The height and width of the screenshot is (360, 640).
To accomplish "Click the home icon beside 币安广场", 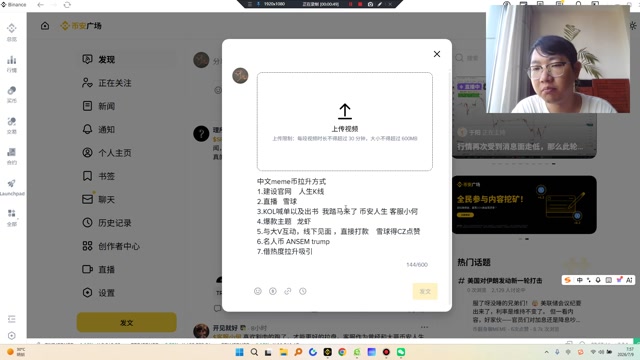I will (45, 26).
